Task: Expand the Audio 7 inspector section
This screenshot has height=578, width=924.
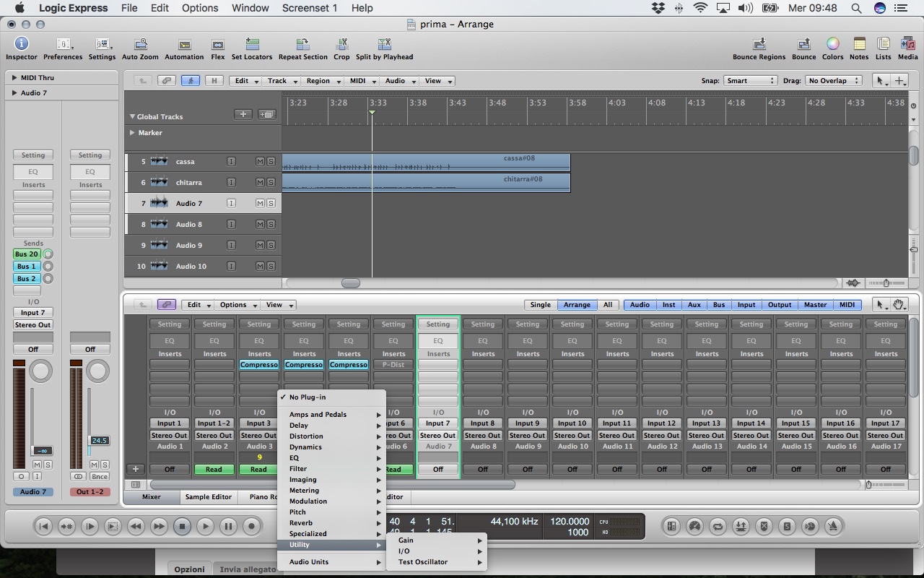Action: 14,92
